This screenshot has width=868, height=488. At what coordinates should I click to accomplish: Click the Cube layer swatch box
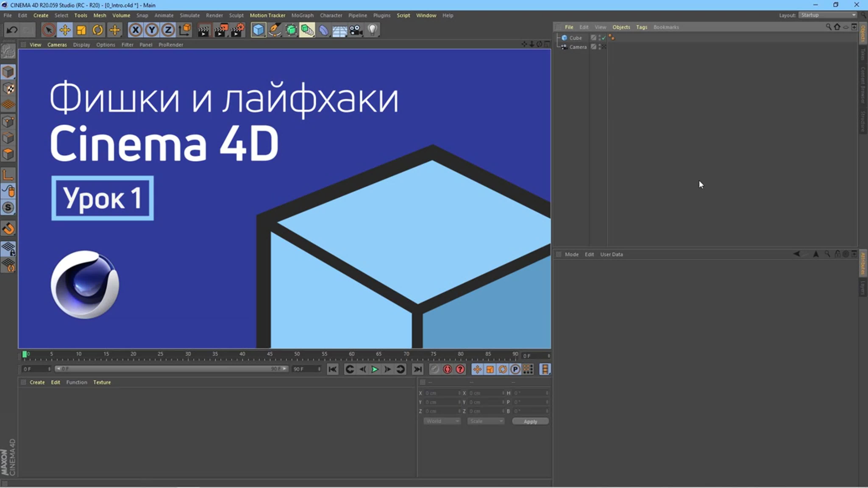pos(594,38)
